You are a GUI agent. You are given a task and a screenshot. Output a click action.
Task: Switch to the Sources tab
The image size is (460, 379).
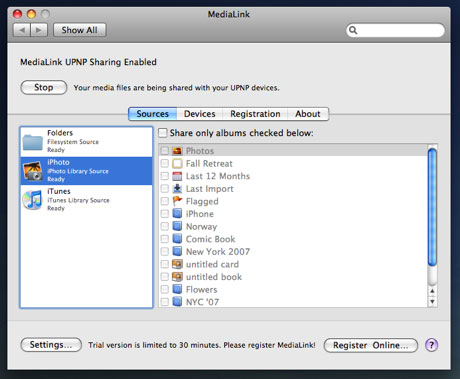tap(153, 114)
